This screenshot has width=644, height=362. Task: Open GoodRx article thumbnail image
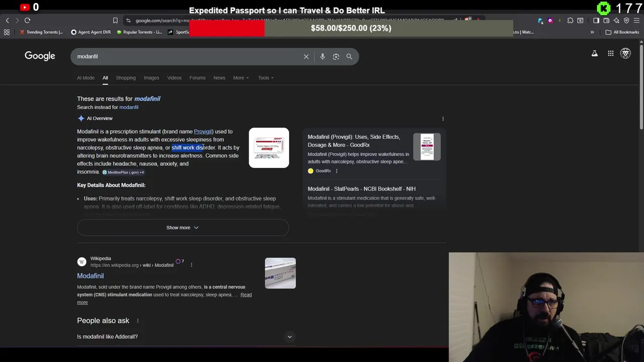tap(427, 147)
